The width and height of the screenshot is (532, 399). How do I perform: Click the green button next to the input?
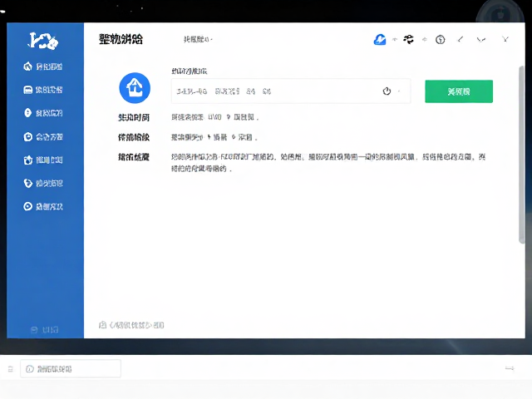pos(459,91)
